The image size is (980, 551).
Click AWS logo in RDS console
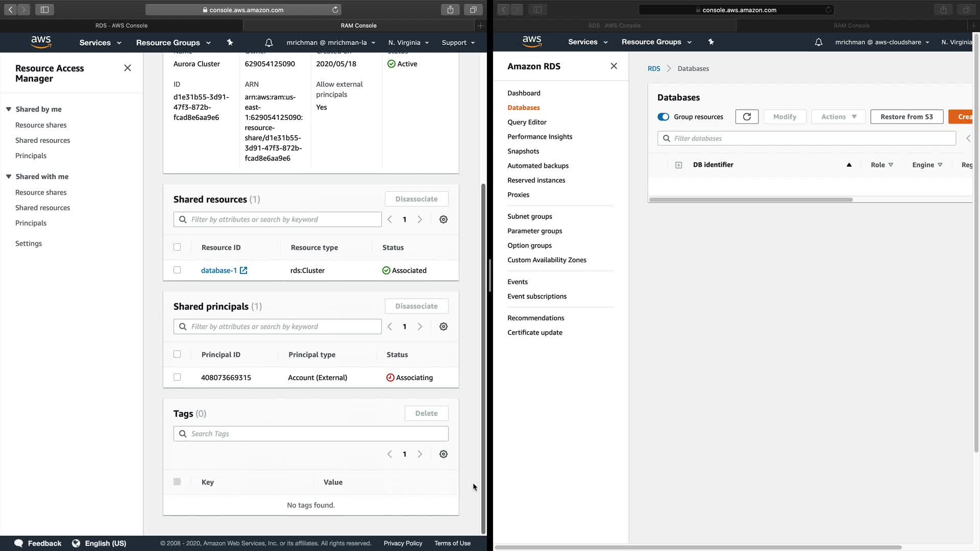(531, 42)
